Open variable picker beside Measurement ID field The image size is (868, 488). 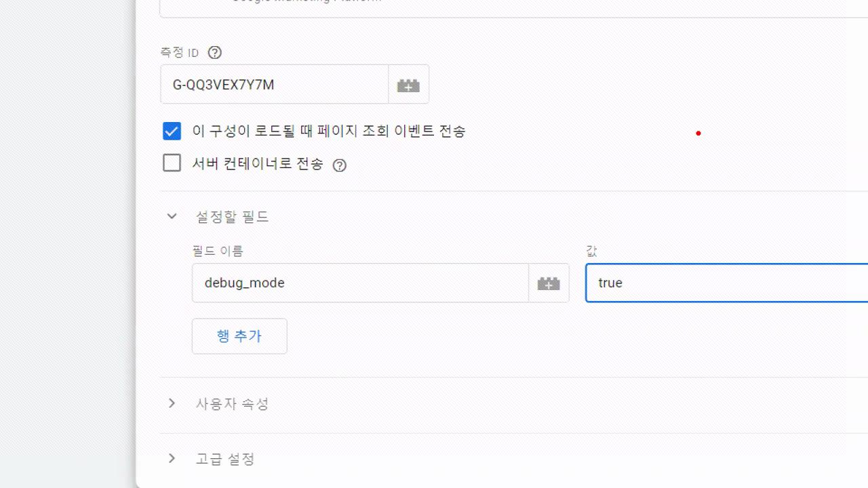[x=408, y=85]
